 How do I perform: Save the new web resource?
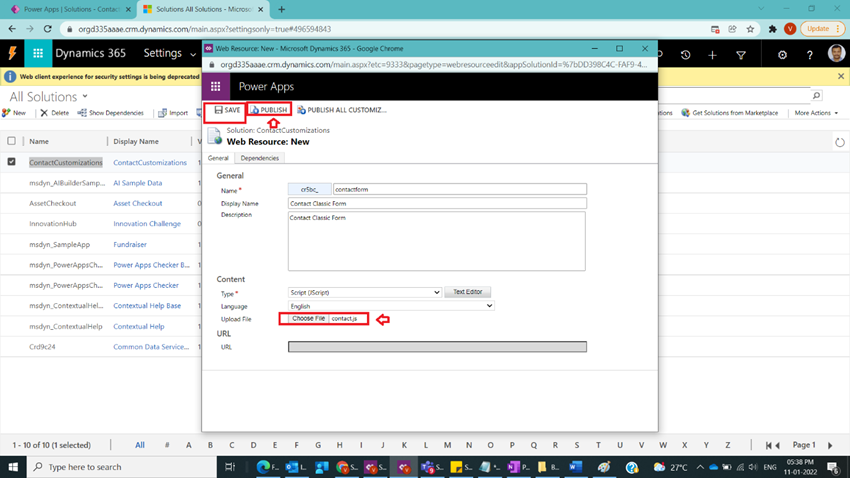point(227,110)
